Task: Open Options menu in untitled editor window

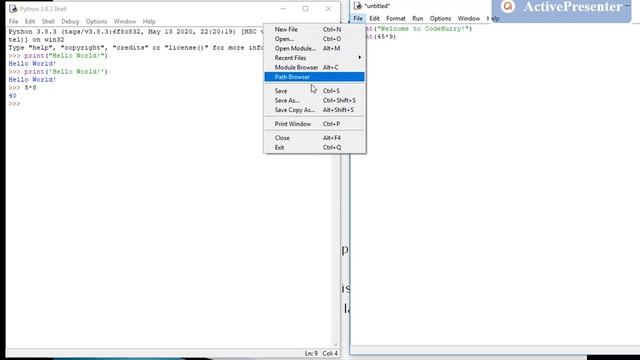Action: (x=440, y=18)
